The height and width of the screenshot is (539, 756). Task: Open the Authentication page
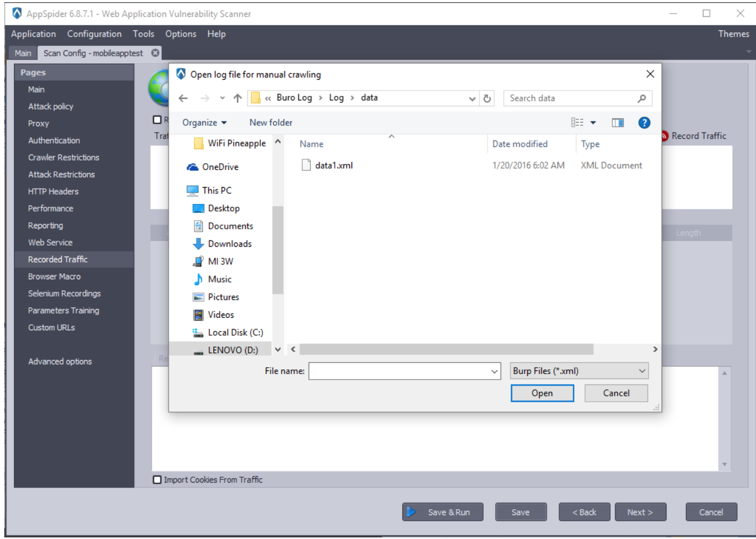(54, 140)
